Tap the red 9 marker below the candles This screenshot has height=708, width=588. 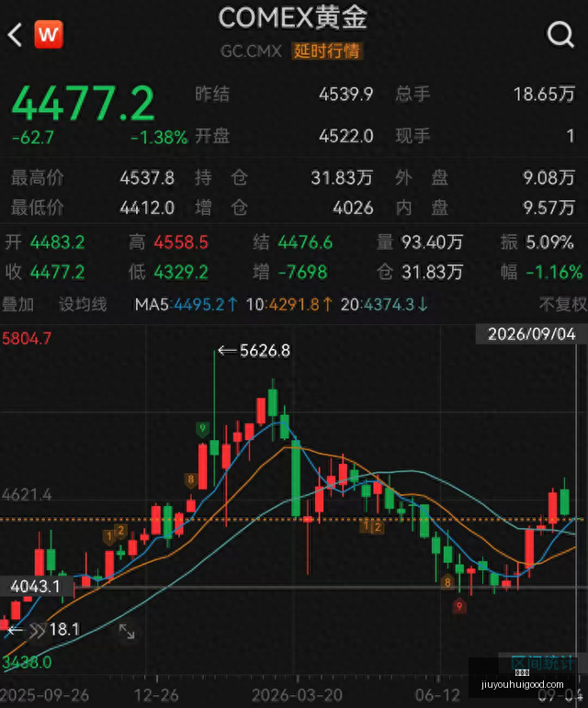point(459,606)
